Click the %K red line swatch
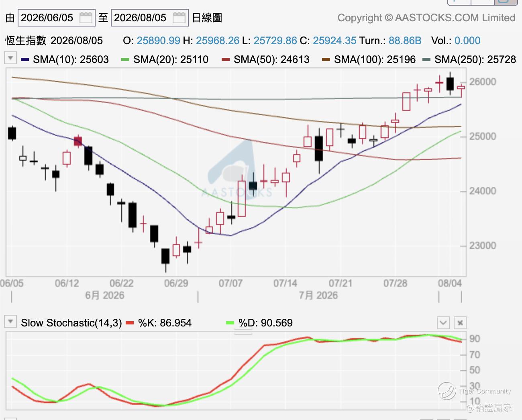The height and width of the screenshot is (420, 522). [x=130, y=323]
